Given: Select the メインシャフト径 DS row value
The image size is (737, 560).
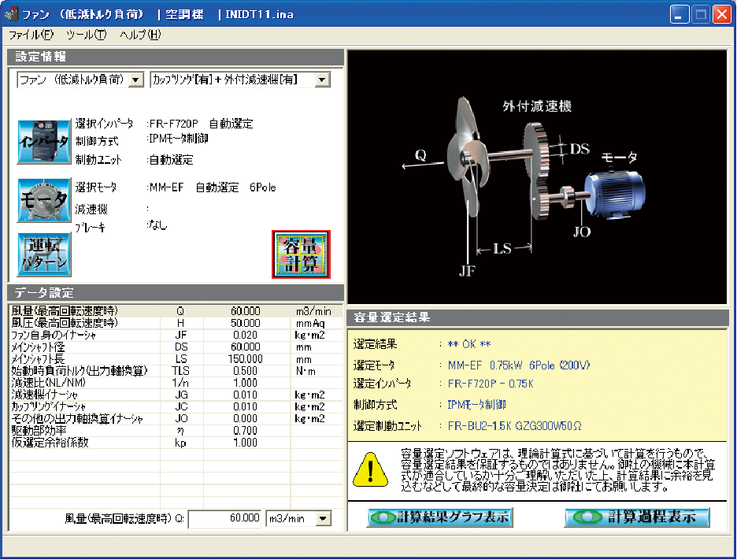Looking at the screenshot, I should (x=245, y=347).
